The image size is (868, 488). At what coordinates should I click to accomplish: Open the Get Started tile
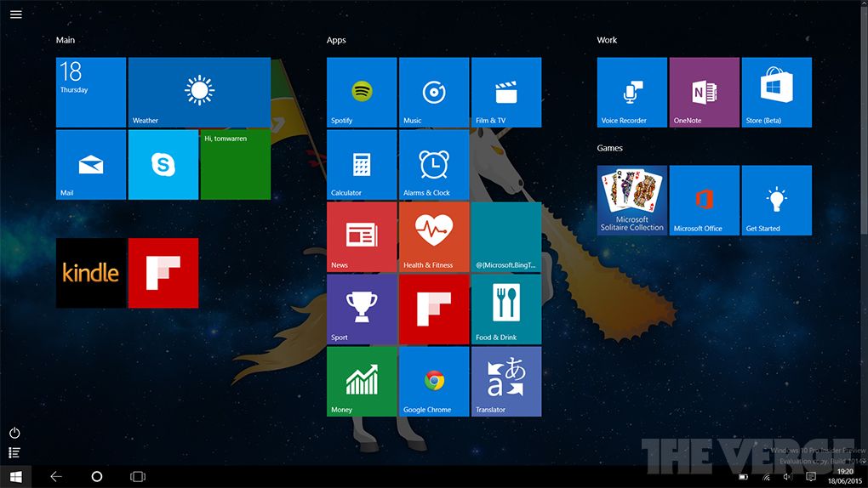(777, 201)
